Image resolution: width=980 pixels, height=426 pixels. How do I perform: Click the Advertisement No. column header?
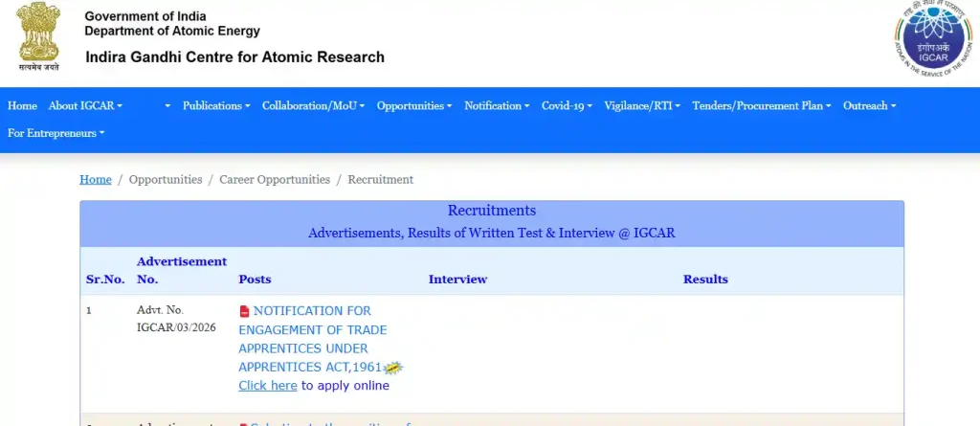point(182,270)
